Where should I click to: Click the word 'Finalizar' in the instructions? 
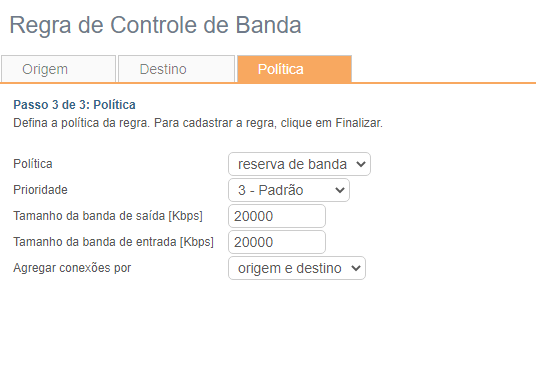(x=358, y=123)
